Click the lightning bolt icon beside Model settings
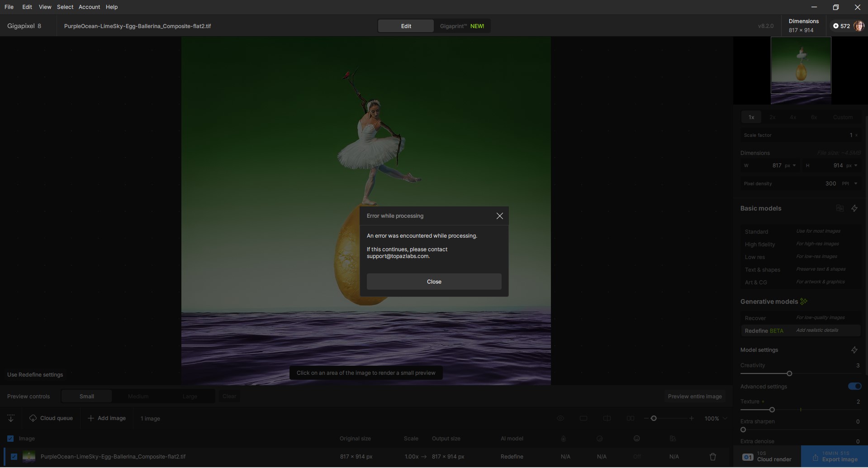The image size is (868, 468). [x=854, y=350]
